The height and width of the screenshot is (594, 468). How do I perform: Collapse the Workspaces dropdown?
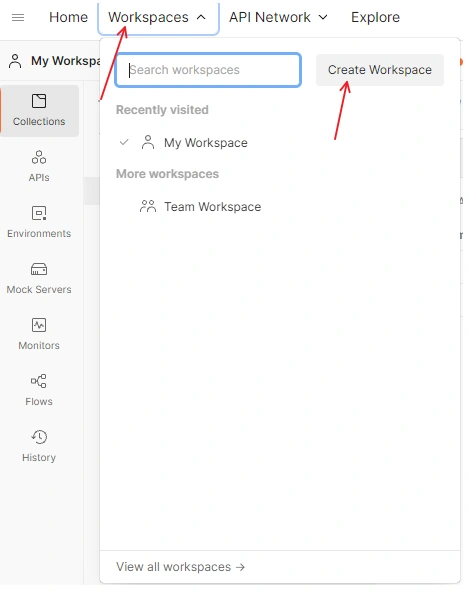point(158,18)
